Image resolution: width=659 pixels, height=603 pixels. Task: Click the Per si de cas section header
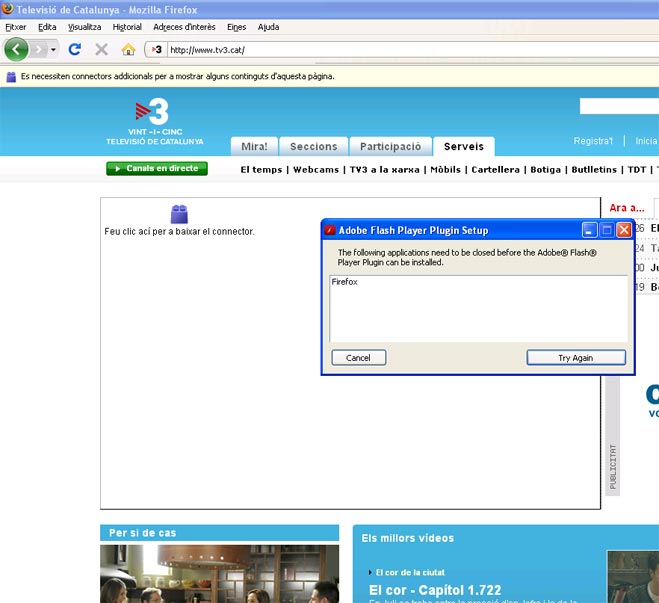point(219,533)
